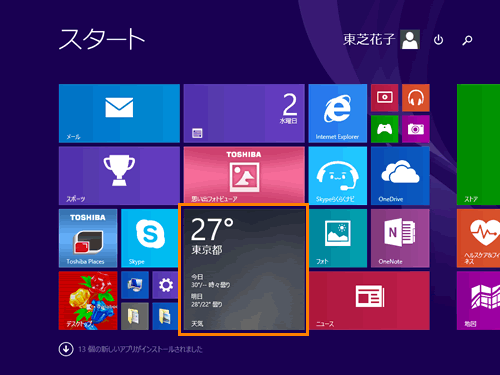Open the blue File Explorer folder tile
Image resolution: width=500 pixels, height=375 pixels.
pyautogui.click(x=165, y=316)
